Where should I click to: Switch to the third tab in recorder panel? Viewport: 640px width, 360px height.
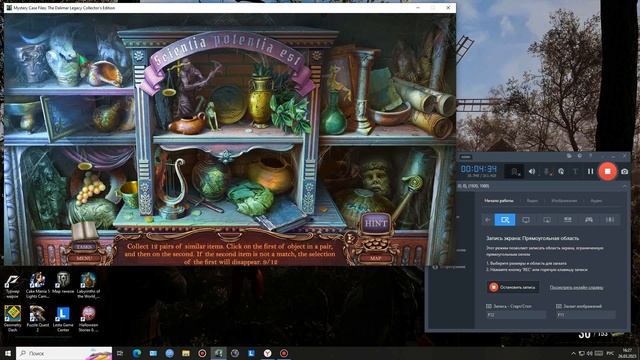pyautogui.click(x=564, y=201)
